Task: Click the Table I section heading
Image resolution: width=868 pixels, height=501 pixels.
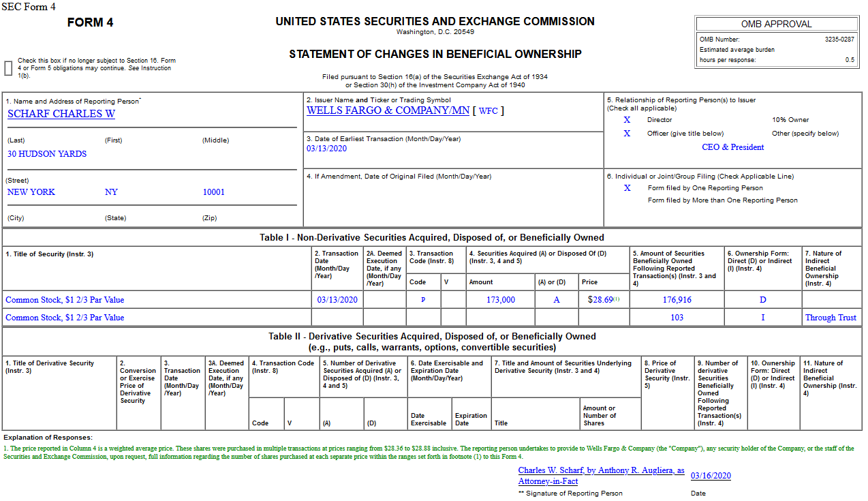Action: tap(432, 238)
